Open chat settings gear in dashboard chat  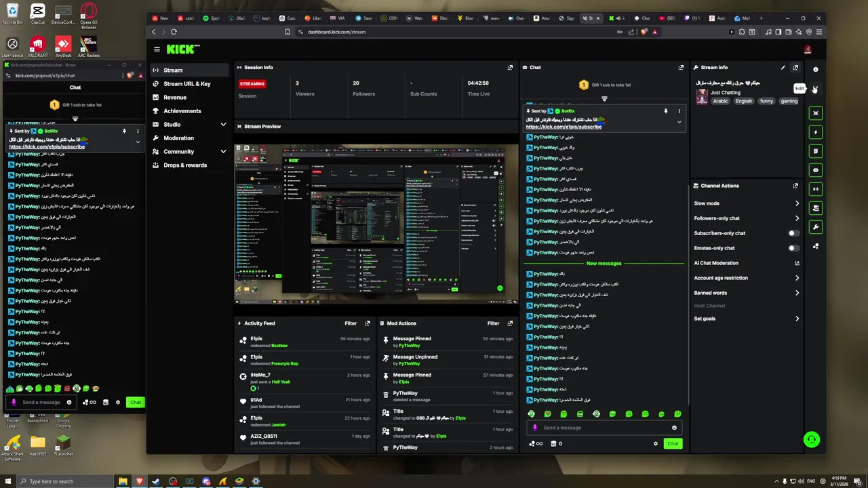pyautogui.click(x=656, y=443)
